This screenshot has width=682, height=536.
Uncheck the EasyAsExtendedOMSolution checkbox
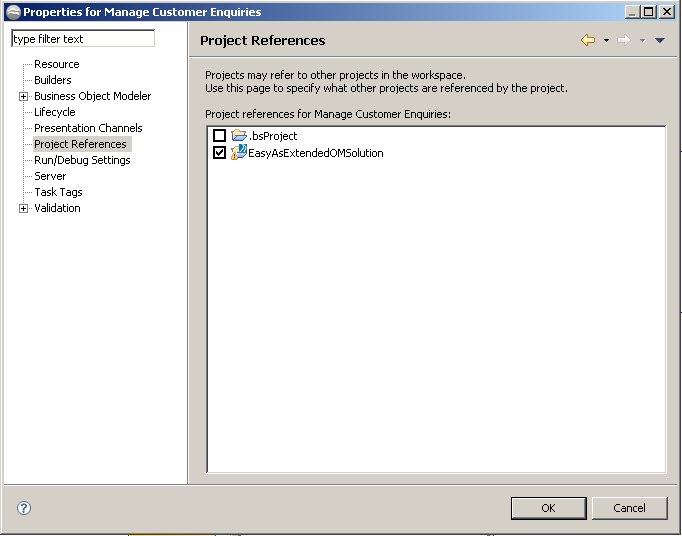(219, 152)
